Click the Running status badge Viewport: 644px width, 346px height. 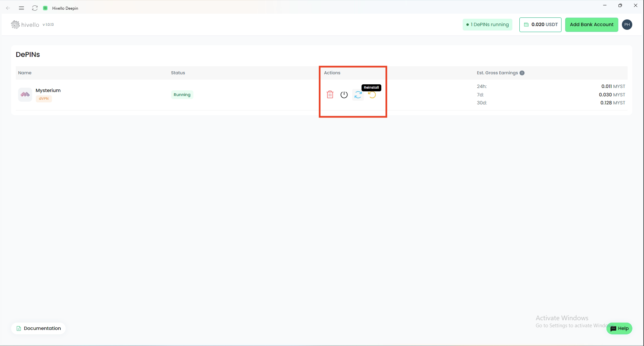[182, 95]
